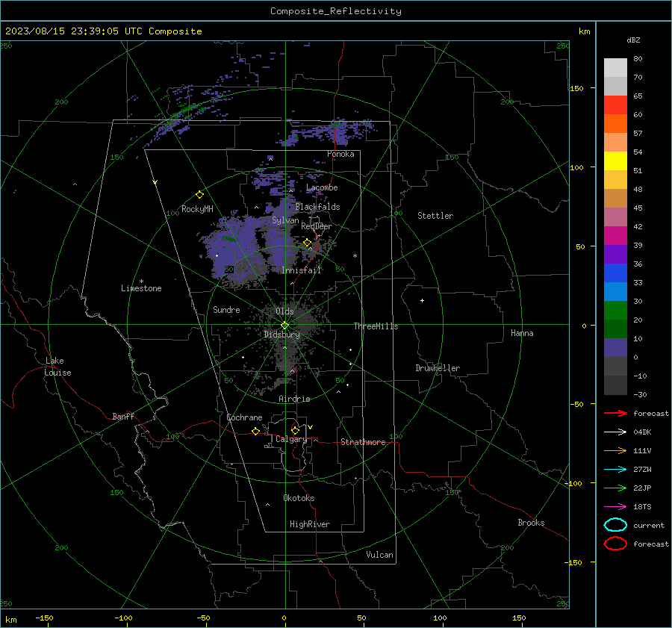Click the Ponoka city label

340,154
